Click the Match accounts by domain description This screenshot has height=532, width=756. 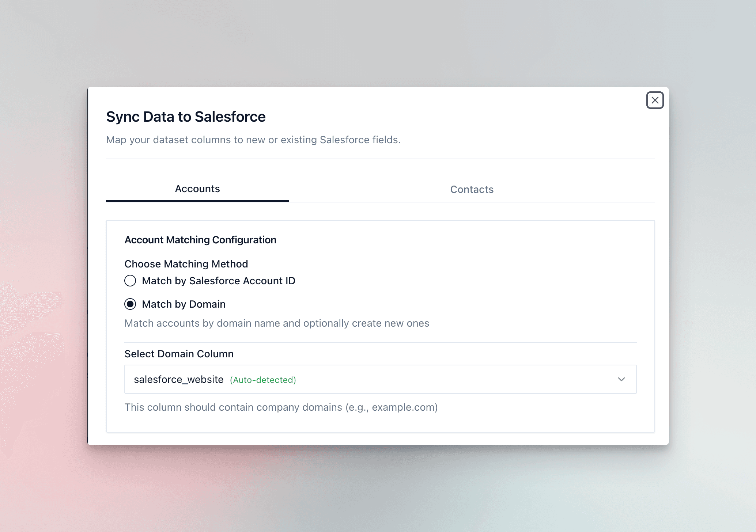pos(277,323)
